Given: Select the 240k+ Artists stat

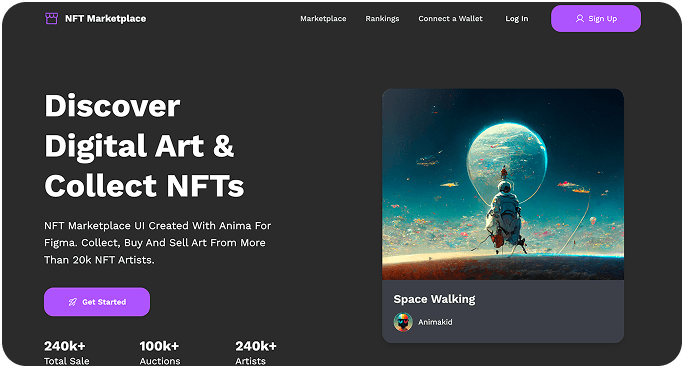Looking at the screenshot, I should pos(256,353).
